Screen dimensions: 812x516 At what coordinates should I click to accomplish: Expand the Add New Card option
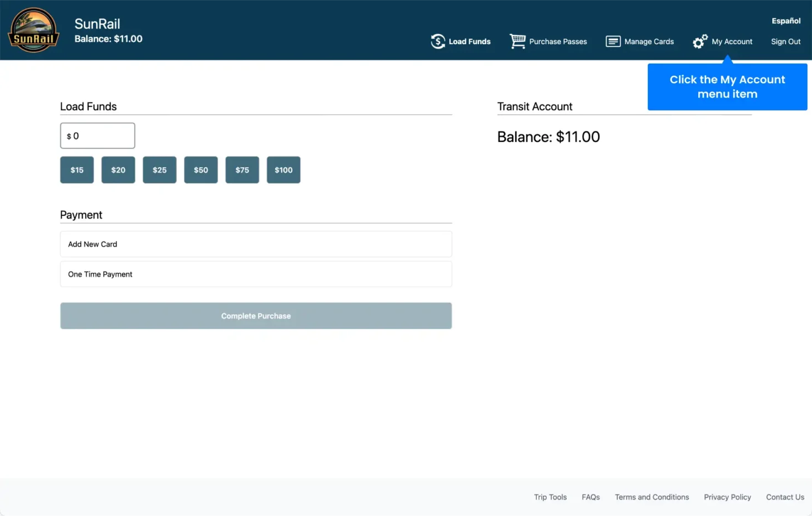click(x=256, y=244)
